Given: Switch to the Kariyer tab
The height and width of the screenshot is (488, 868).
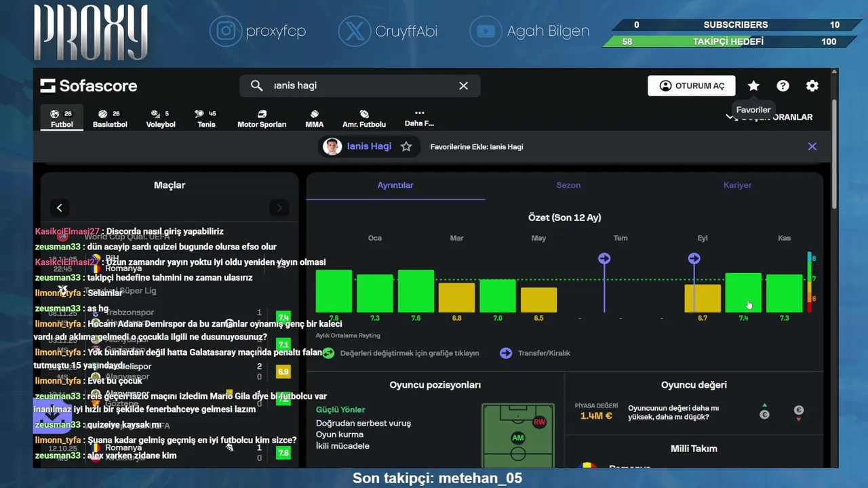Looking at the screenshot, I should tap(737, 185).
